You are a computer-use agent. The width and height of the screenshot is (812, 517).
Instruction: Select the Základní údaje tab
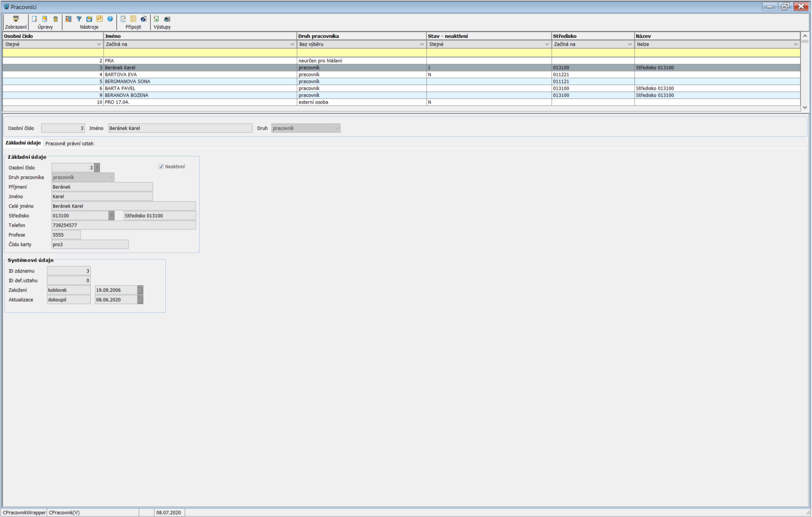pos(23,143)
